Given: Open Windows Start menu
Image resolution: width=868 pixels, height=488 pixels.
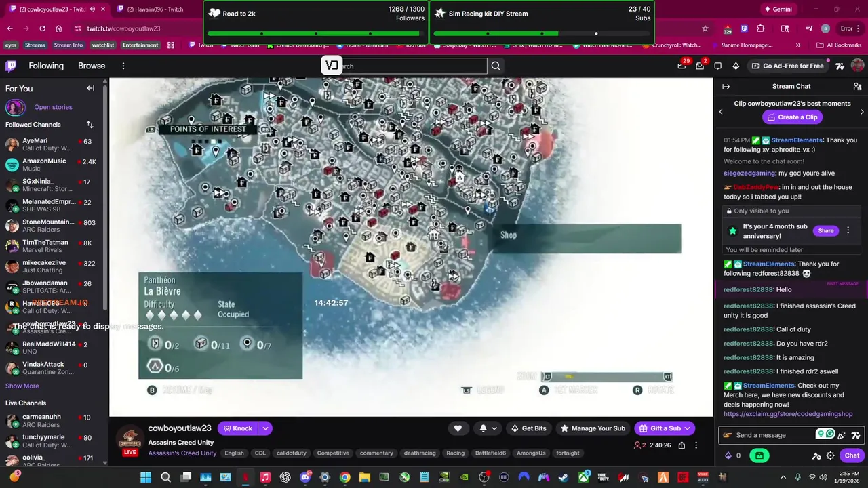Looking at the screenshot, I should pos(146,477).
